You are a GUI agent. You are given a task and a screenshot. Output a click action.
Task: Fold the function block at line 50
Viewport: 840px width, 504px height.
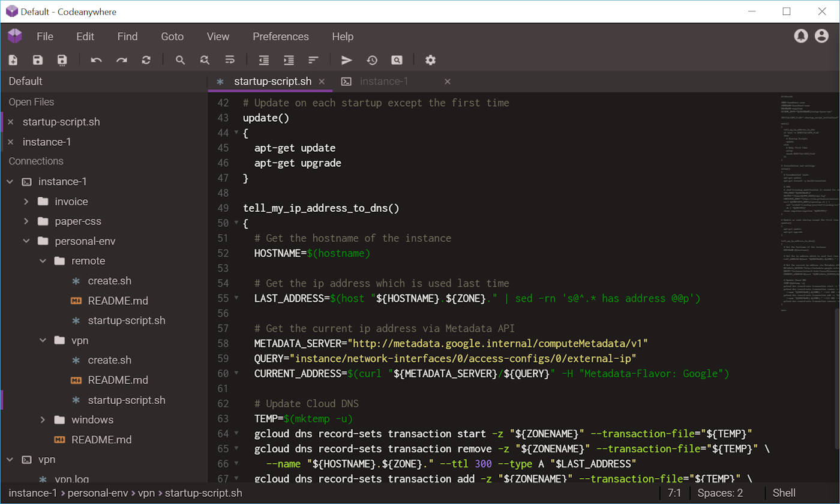[x=236, y=223]
